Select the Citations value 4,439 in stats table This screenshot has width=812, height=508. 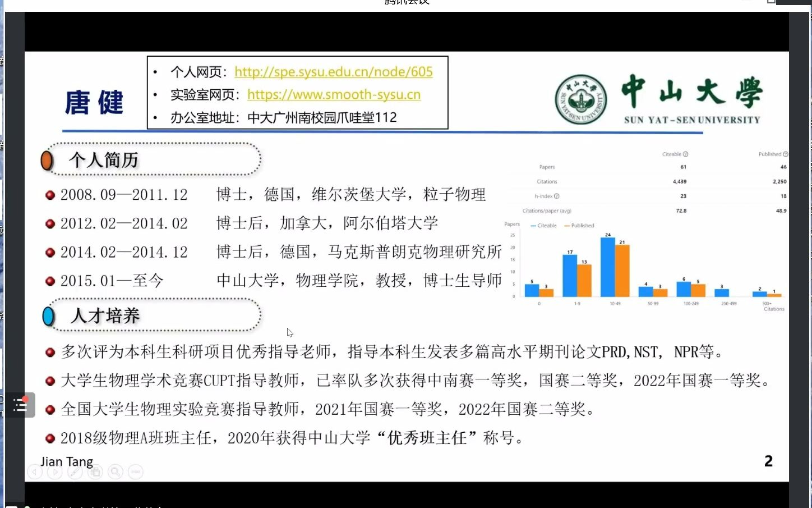coord(680,182)
